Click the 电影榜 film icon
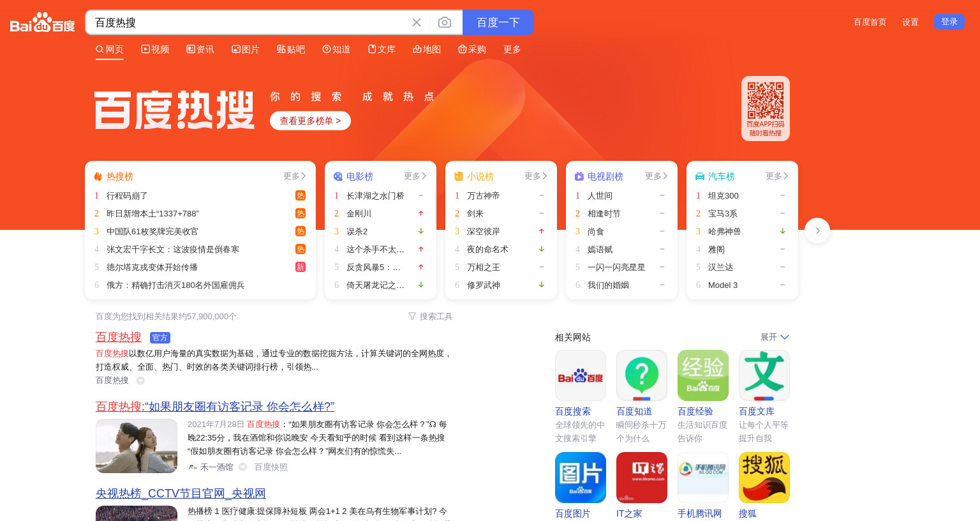This screenshot has width=980, height=521. 338,176
